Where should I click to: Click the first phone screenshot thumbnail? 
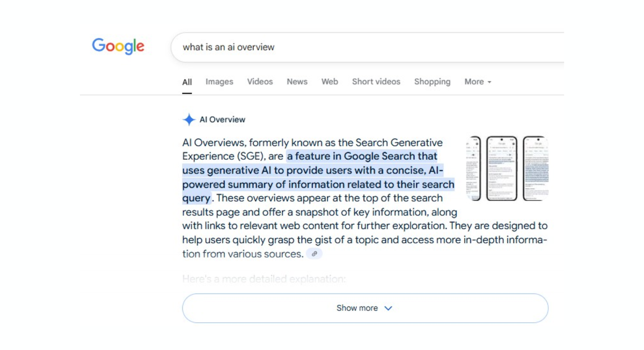tap(474, 168)
